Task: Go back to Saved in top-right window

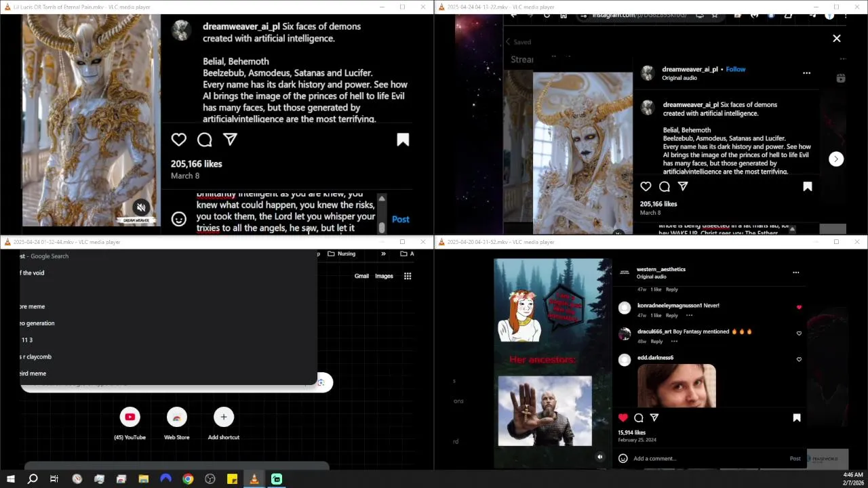Action: point(519,42)
